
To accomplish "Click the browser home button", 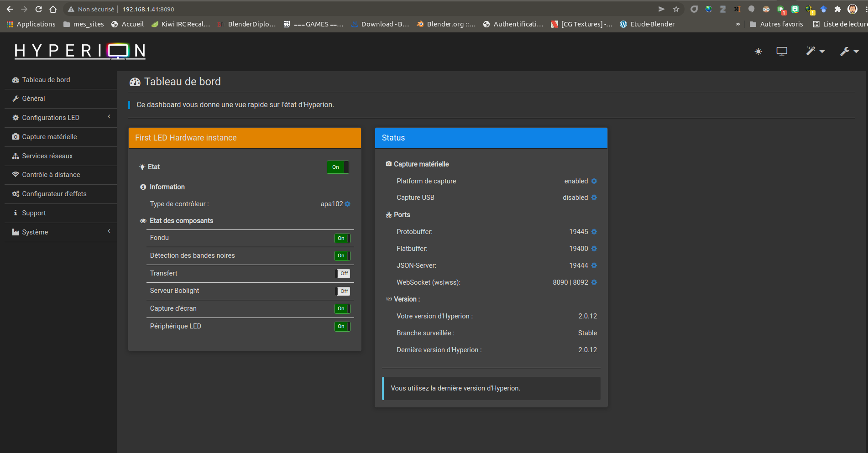I will tap(53, 9).
